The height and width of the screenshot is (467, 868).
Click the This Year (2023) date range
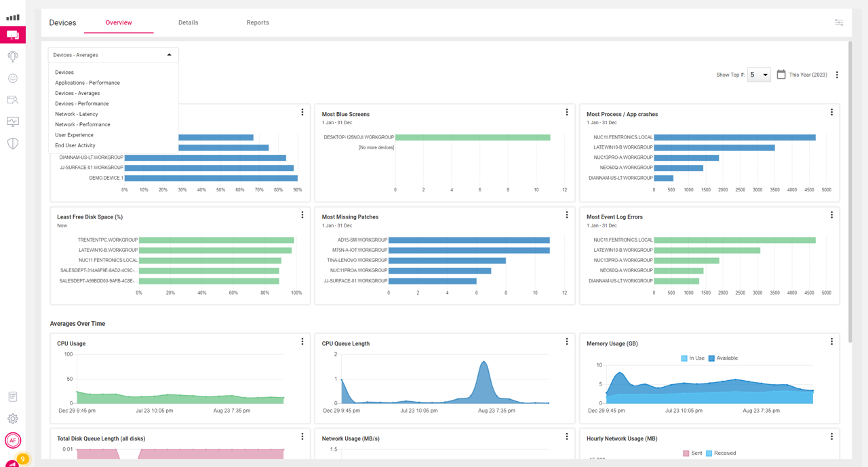point(808,75)
